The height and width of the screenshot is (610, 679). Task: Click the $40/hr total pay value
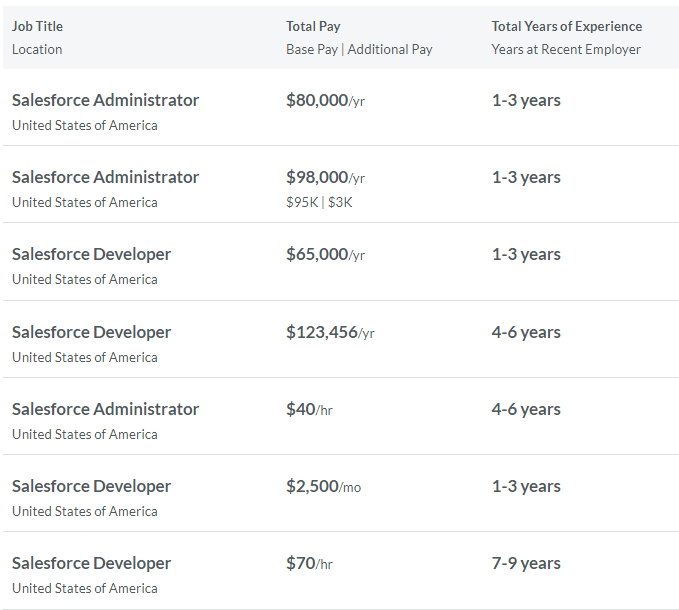[x=309, y=409]
